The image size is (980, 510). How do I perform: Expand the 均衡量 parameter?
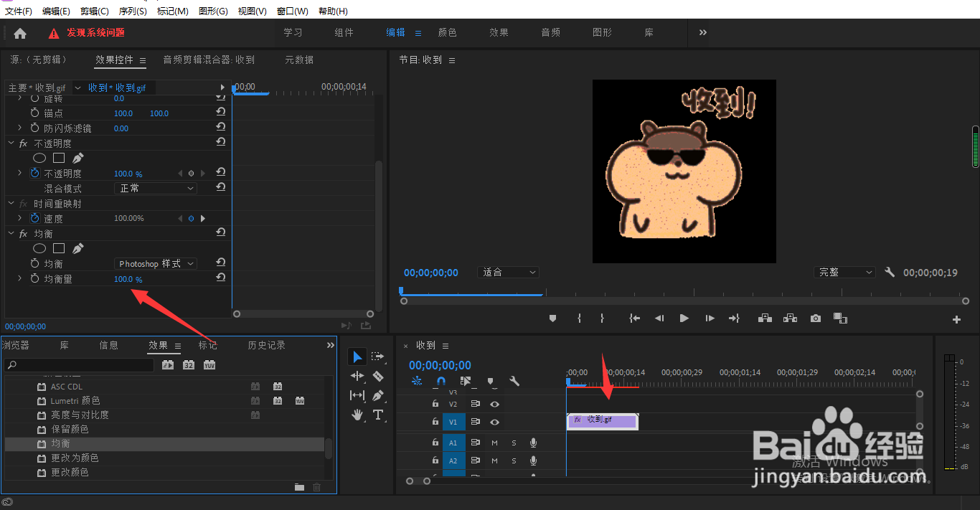pyautogui.click(x=19, y=278)
